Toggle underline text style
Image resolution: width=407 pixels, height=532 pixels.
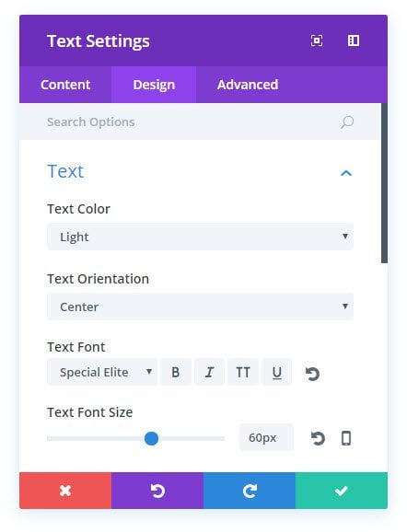(x=277, y=372)
